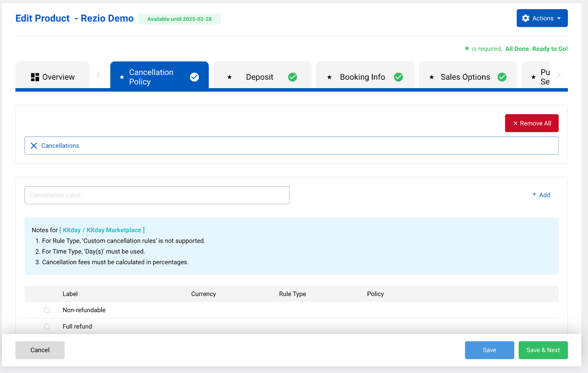This screenshot has width=588, height=373.
Task: Click the X icon beside Cancellations
Action: [34, 146]
